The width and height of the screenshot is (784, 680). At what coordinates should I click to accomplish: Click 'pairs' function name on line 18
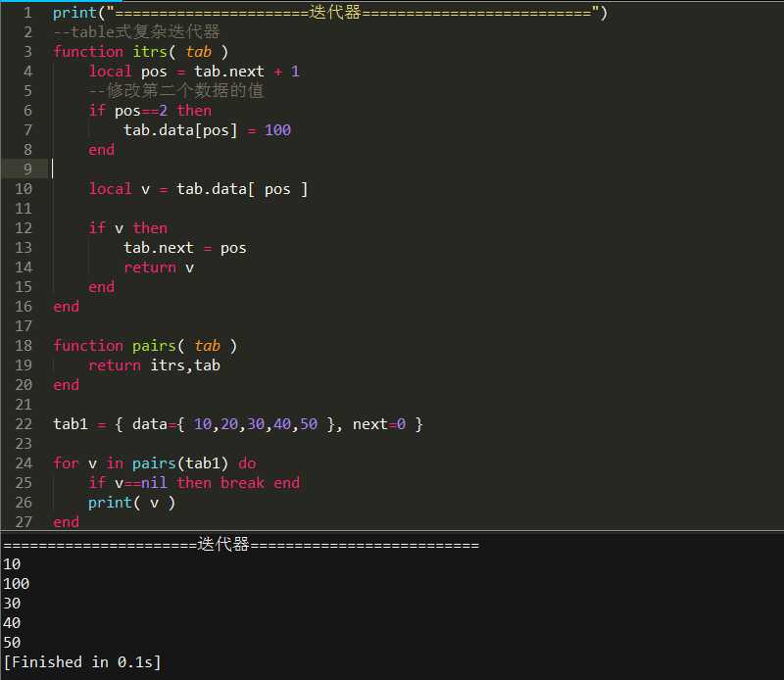(x=154, y=346)
